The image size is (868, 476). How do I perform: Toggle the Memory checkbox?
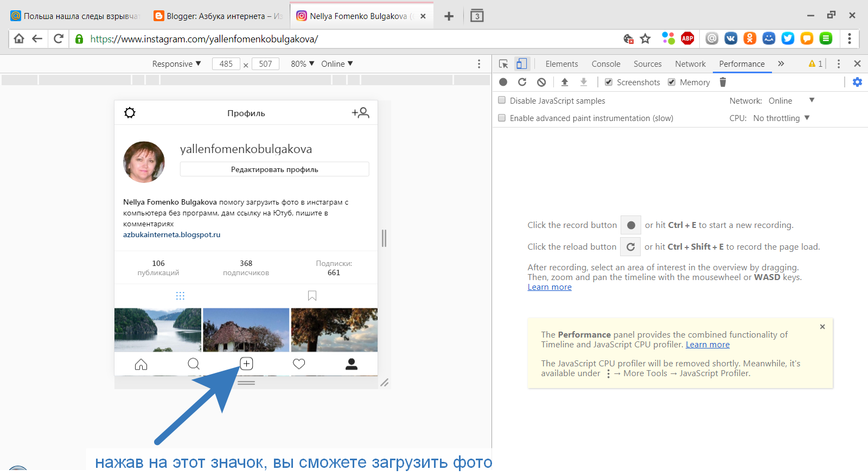tap(672, 82)
